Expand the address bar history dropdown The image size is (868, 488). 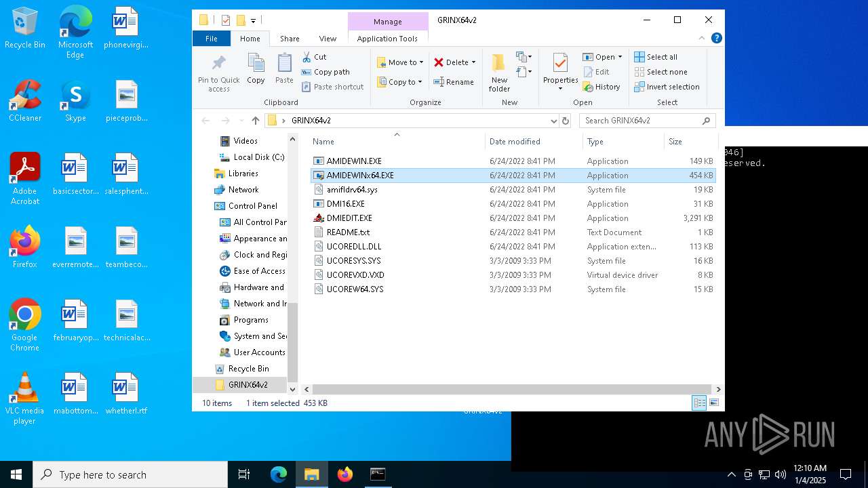[x=554, y=121]
